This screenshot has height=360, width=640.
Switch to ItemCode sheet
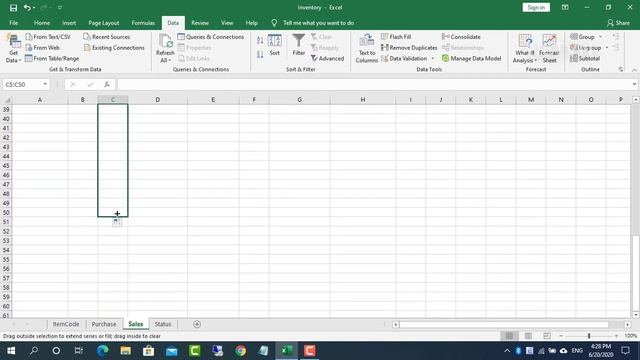66,324
